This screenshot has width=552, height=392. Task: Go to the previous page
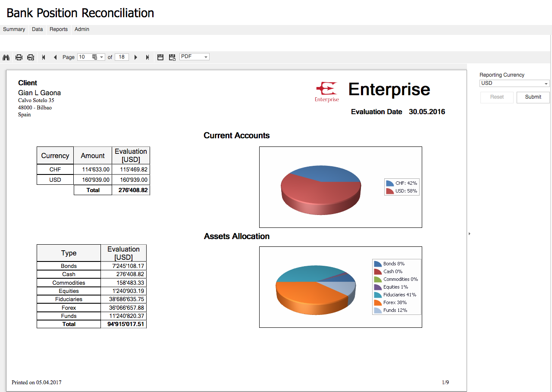(x=55, y=57)
